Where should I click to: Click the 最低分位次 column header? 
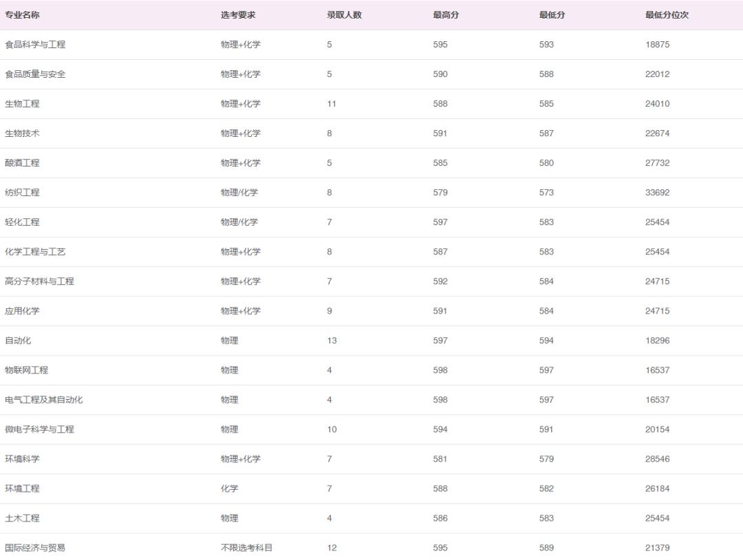pos(667,15)
